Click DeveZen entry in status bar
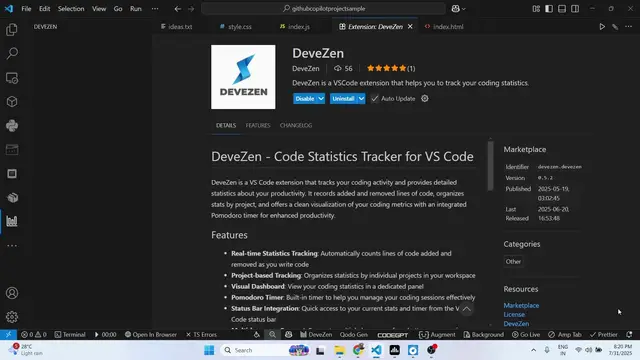This screenshot has width=640, height=360. tap(316, 334)
